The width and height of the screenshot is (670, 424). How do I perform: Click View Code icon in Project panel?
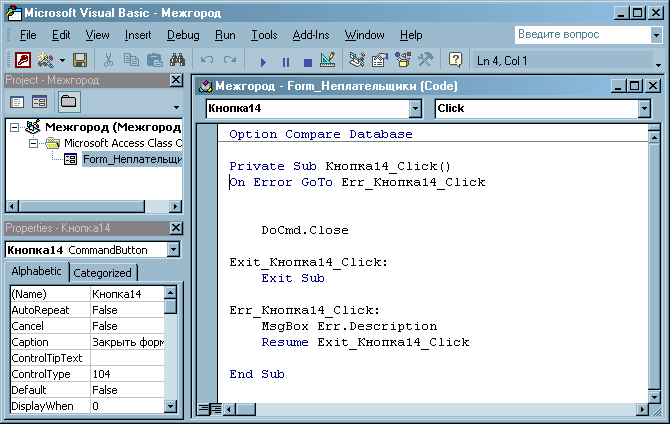pyautogui.click(x=17, y=102)
